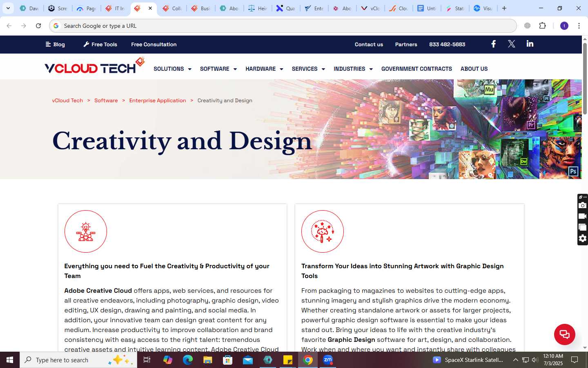Open the notification center icon

[x=575, y=360]
